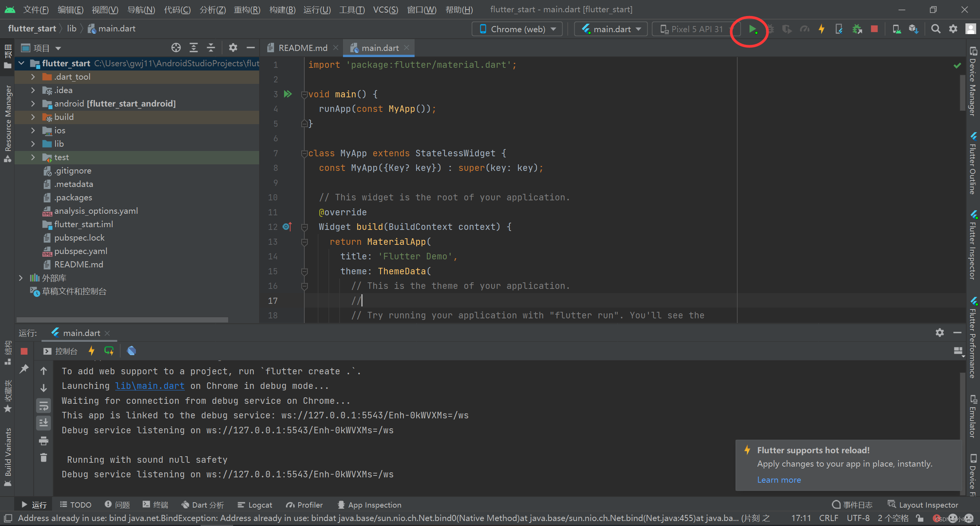Image resolution: width=980 pixels, height=526 pixels.
Task: Click locate current file target icon
Action: point(176,48)
